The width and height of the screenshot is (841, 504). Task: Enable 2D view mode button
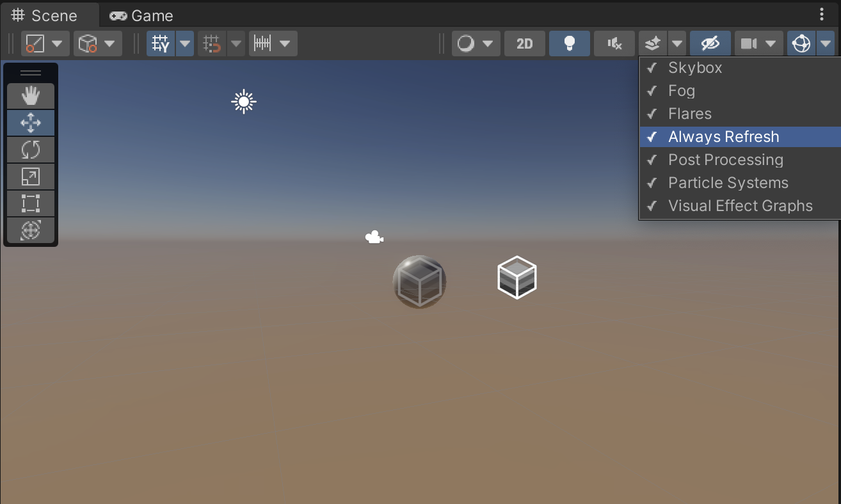coord(524,43)
